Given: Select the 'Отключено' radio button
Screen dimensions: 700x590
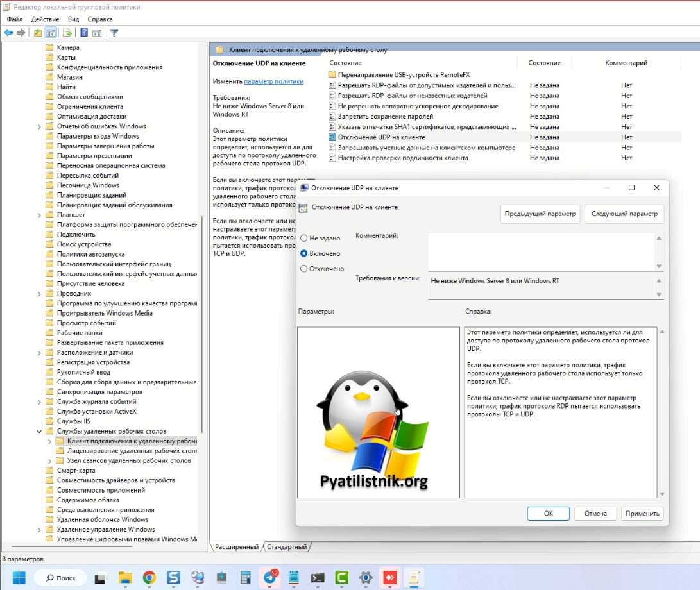Looking at the screenshot, I should [x=304, y=269].
